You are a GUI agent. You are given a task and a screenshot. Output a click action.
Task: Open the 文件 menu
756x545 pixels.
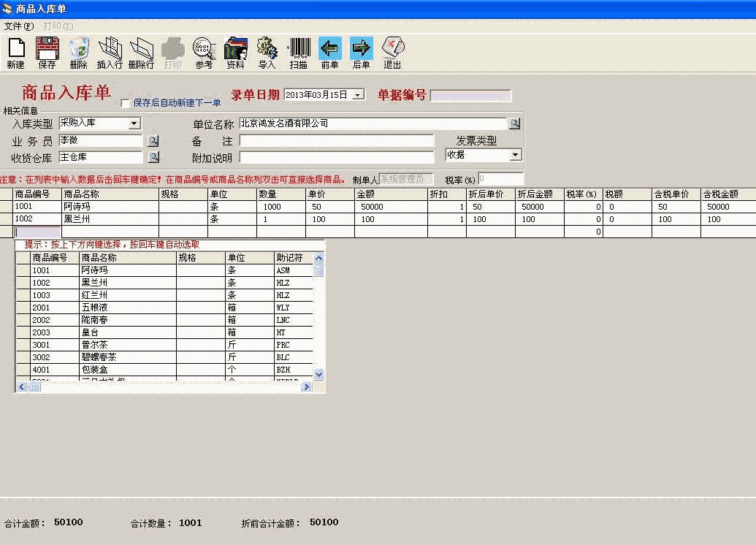16,26
